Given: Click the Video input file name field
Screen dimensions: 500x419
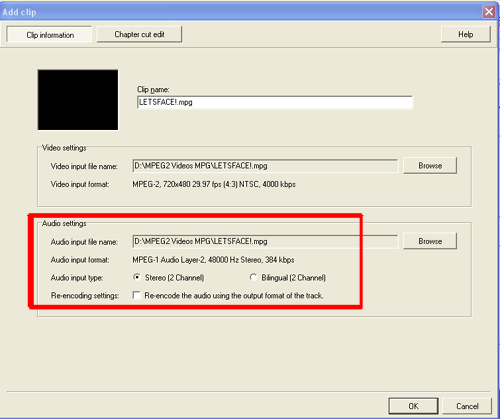Looking at the screenshot, I should click(x=265, y=166).
